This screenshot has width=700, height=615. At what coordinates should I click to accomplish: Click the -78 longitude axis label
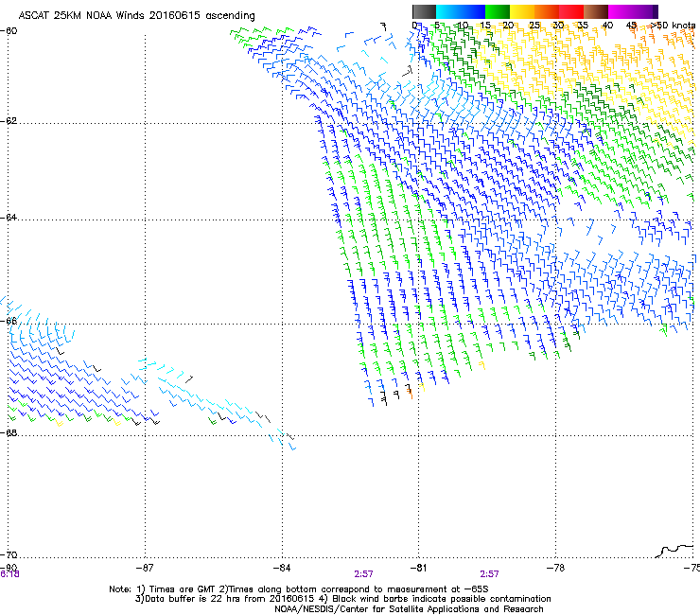[555, 568]
